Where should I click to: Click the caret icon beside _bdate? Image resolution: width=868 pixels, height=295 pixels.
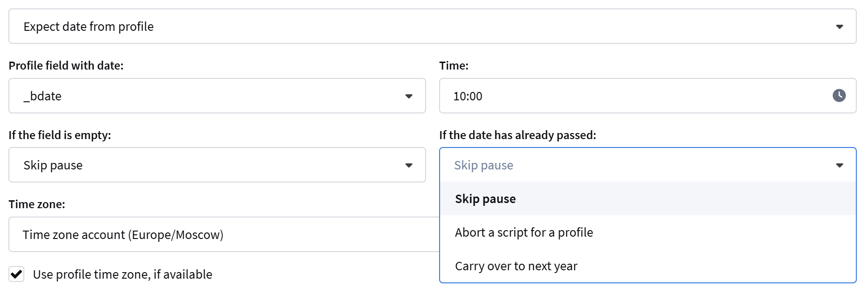click(409, 96)
